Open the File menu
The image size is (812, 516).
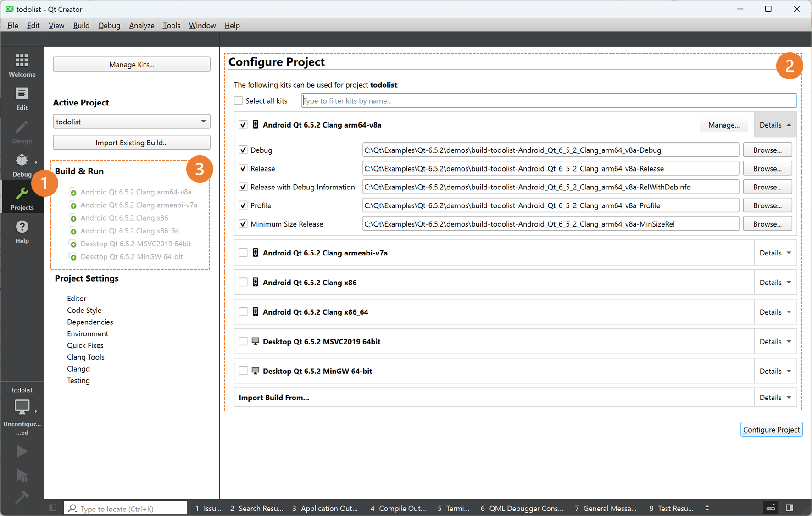pos(13,25)
